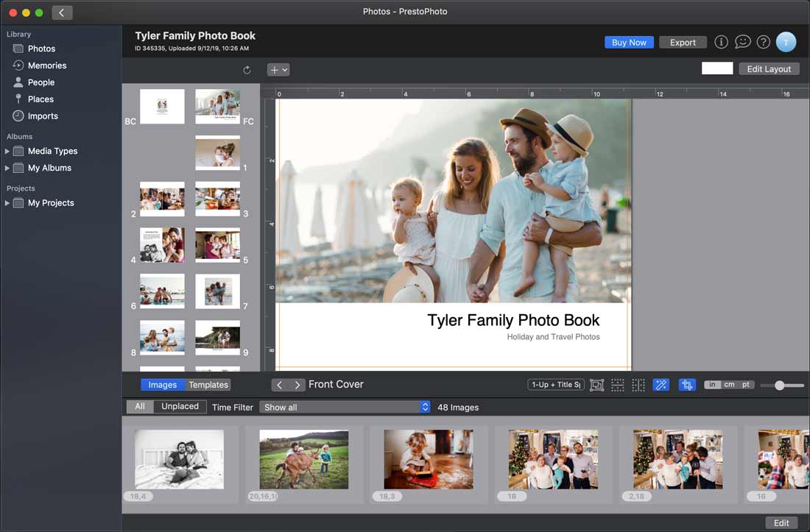Image resolution: width=810 pixels, height=532 pixels.
Task: Select the Christmas family photo labeled 18
Action: (x=553, y=459)
